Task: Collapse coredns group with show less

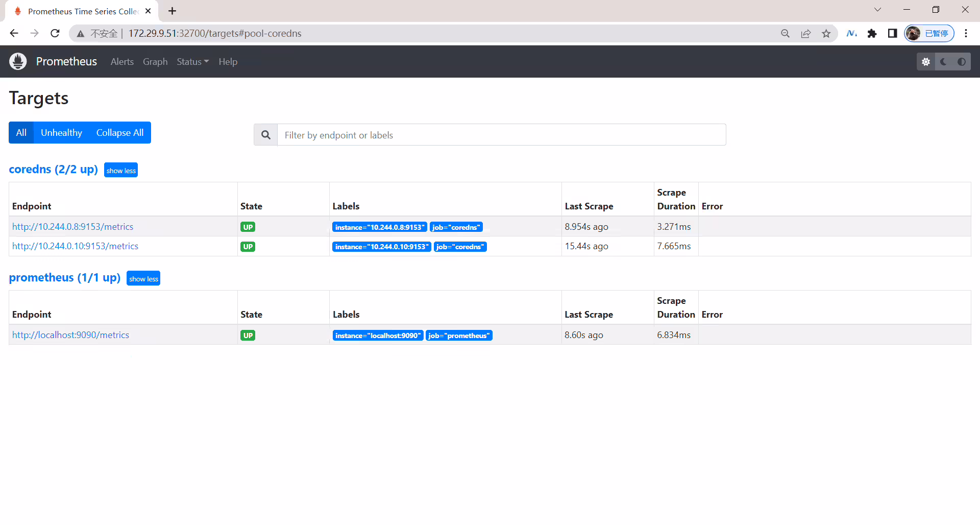Action: coord(121,170)
